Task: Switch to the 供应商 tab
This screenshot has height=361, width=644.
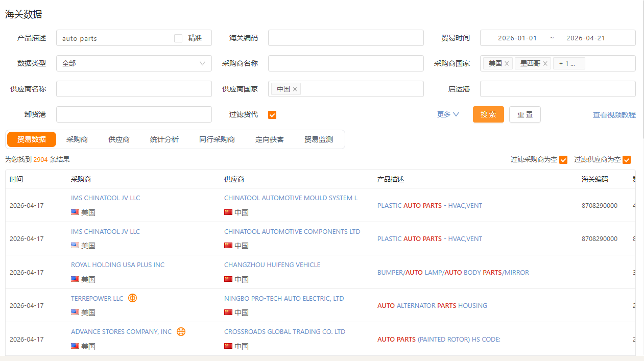Action: (119, 139)
